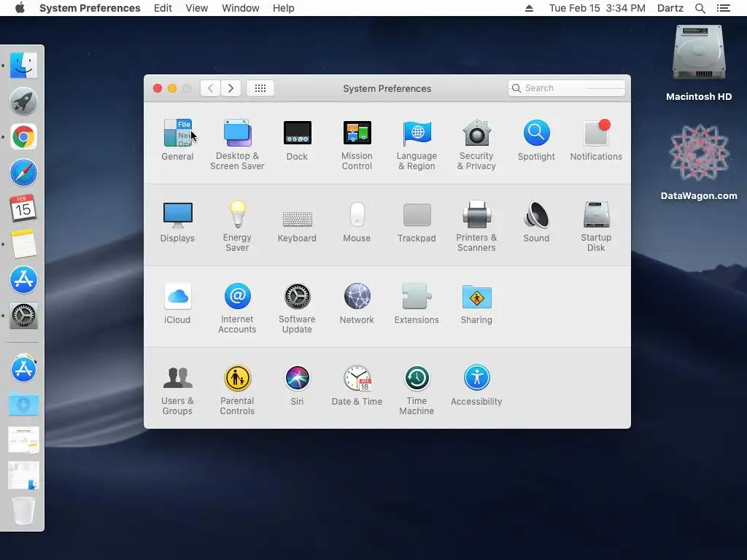Open Launchpad from the Dock

point(23,101)
